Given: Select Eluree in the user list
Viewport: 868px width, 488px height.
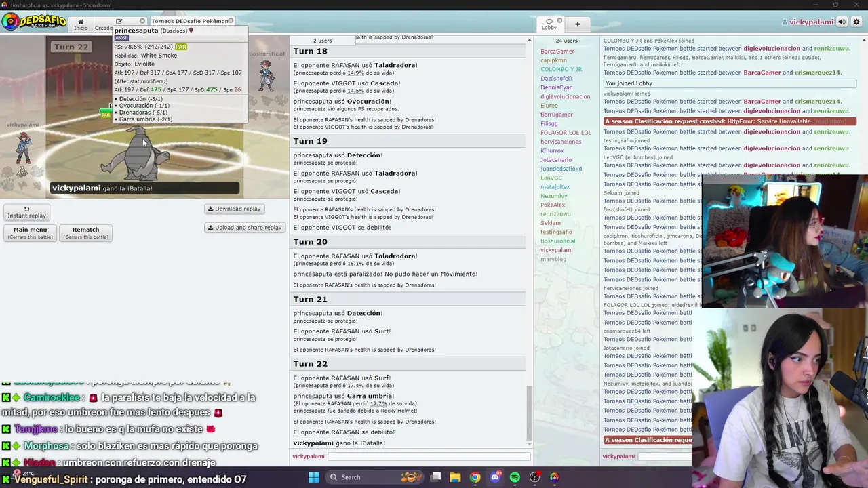Looking at the screenshot, I should coord(549,106).
